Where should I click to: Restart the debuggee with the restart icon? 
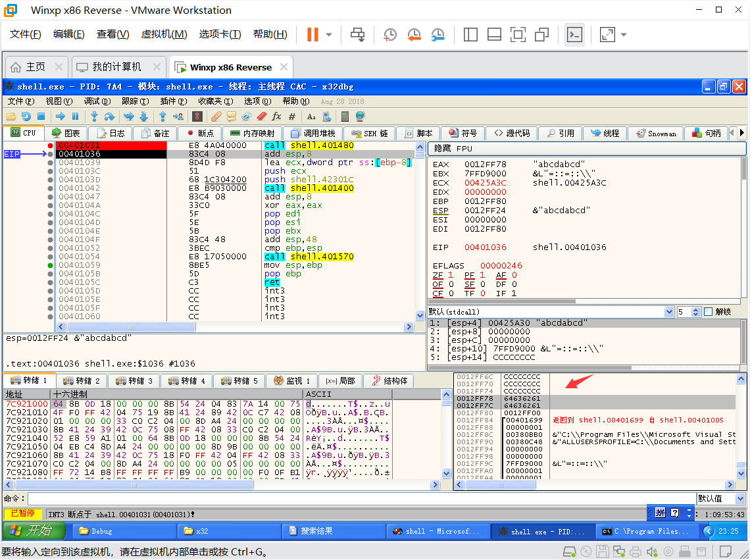pyautogui.click(x=26, y=116)
